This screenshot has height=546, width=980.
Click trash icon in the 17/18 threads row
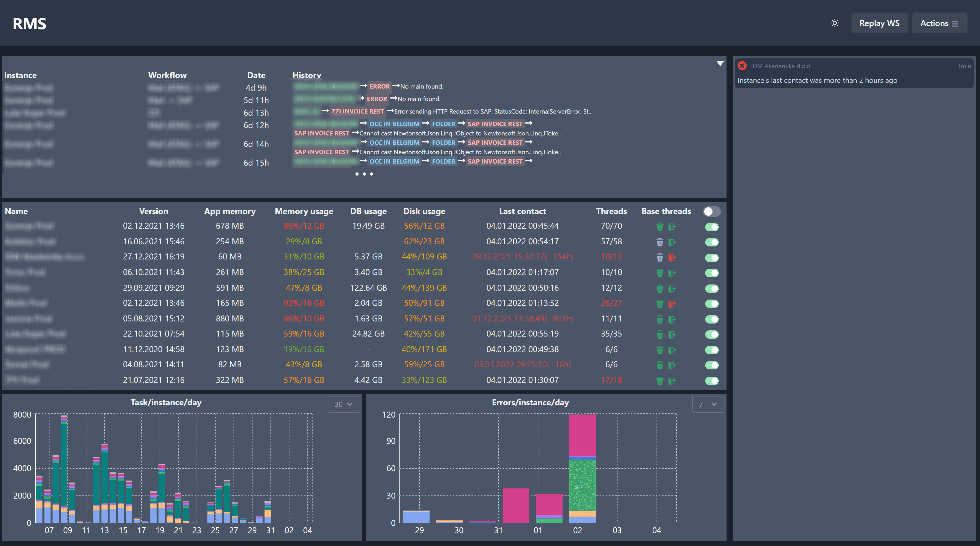point(660,381)
